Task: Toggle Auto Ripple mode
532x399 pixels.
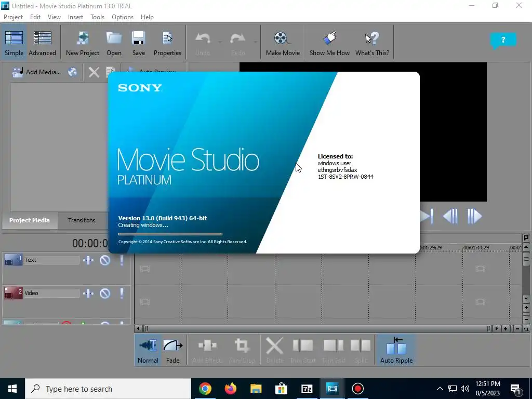Action: click(x=396, y=351)
